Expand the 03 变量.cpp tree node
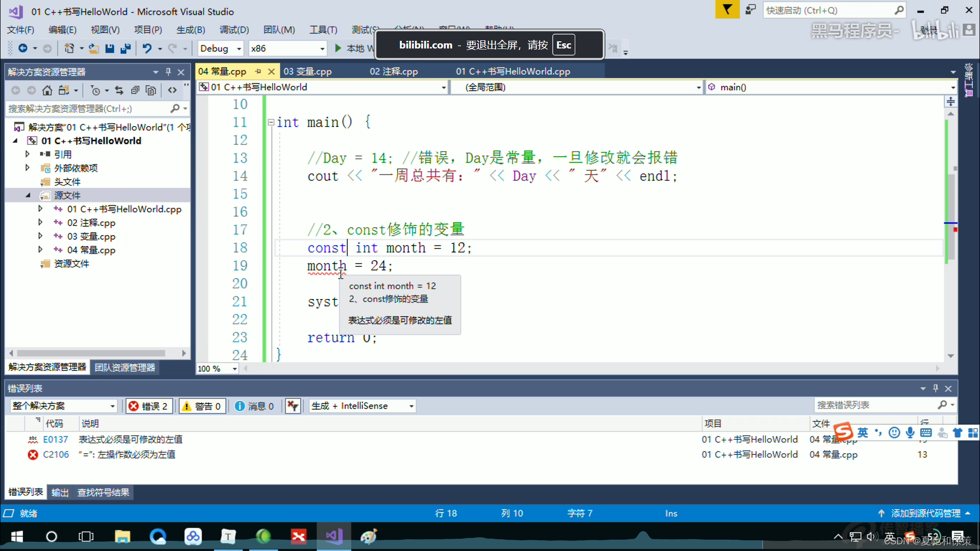 coord(40,236)
